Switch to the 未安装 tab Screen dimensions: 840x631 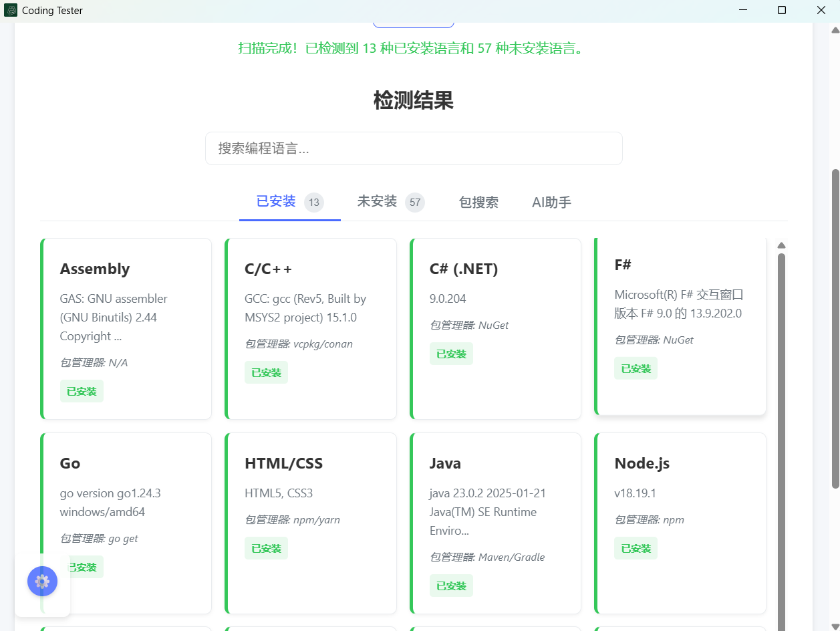pyautogui.click(x=391, y=202)
